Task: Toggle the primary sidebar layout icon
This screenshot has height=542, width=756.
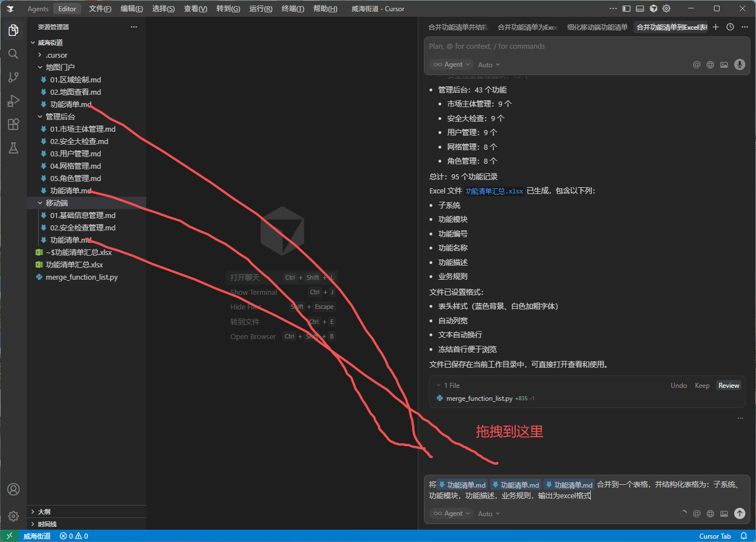Action: 626,8
